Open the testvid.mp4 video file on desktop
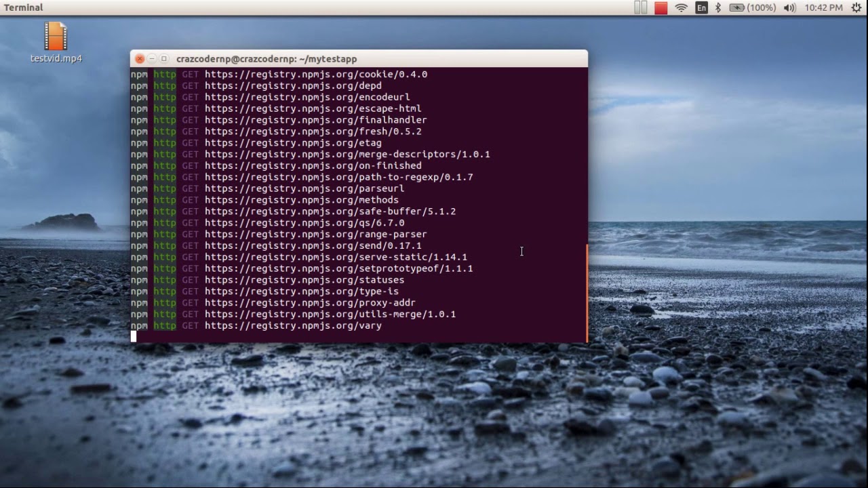The image size is (868, 488). [56, 42]
